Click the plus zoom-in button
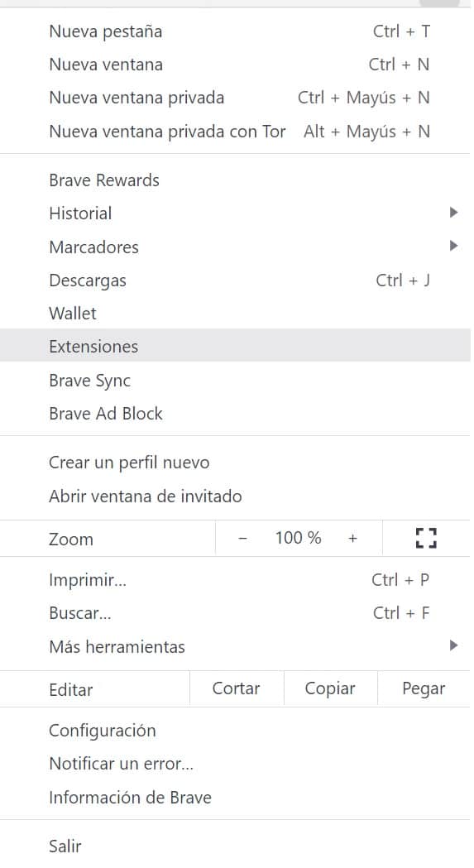The height and width of the screenshot is (868, 474). click(x=352, y=539)
